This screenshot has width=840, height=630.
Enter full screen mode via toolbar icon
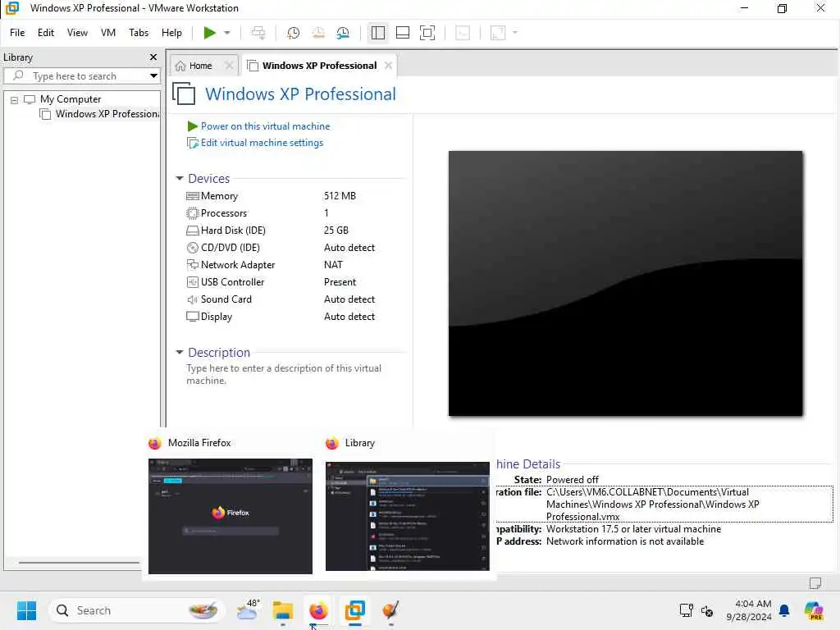click(427, 33)
